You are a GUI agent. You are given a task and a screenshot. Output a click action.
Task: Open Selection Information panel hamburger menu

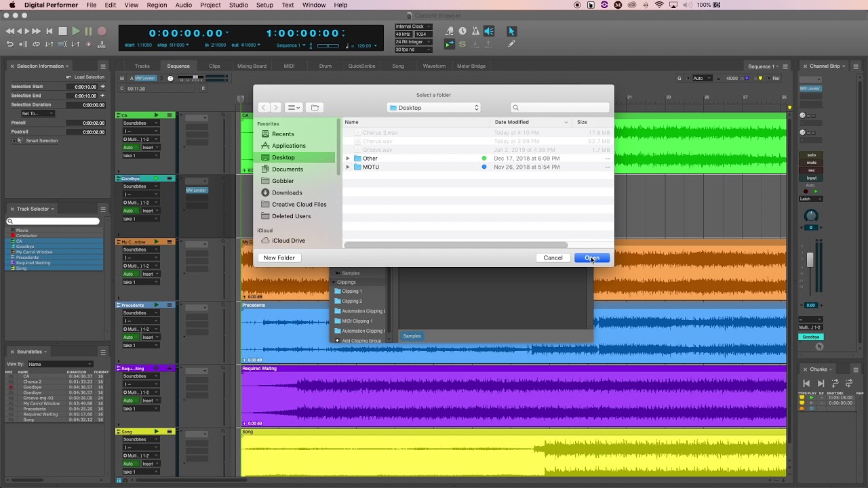tap(103, 66)
